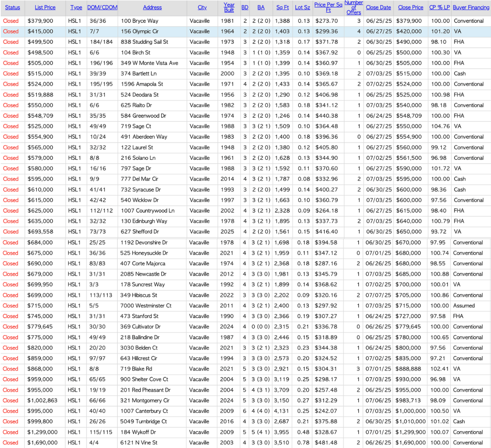
Task: Open Closed status for 6121 N Vine St
Action: (x=10, y=443)
